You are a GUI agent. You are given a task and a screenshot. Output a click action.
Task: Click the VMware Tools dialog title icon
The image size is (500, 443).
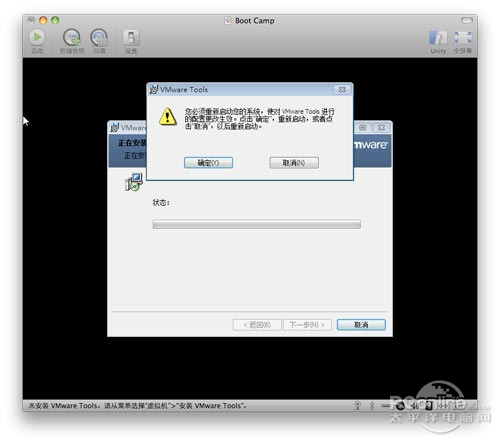coord(153,89)
